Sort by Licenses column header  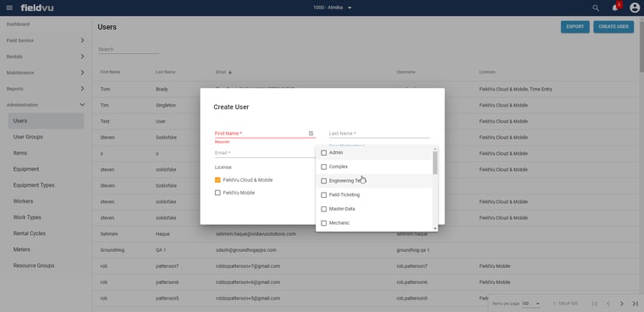tap(487, 72)
